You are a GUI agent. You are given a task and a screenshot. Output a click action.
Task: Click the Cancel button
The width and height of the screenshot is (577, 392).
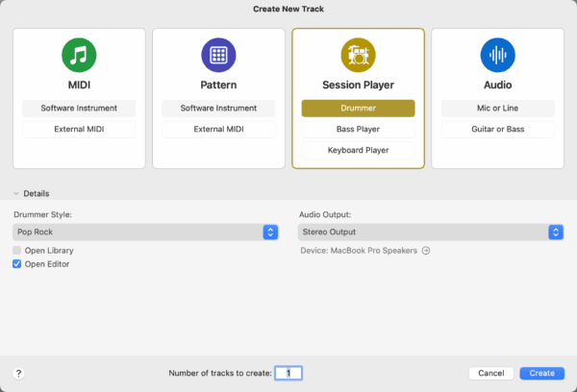point(490,373)
